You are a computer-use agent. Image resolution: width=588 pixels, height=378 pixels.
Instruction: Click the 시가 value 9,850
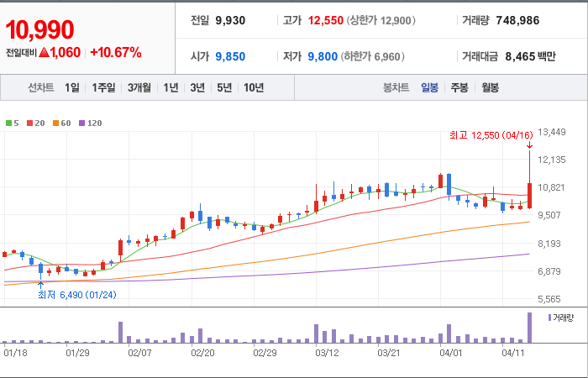tap(230, 56)
